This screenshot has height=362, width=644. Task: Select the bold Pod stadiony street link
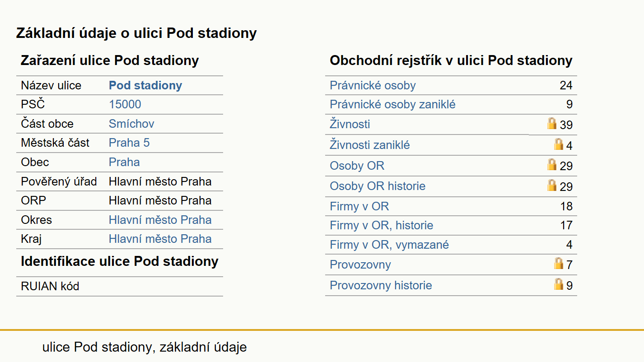coord(145,86)
